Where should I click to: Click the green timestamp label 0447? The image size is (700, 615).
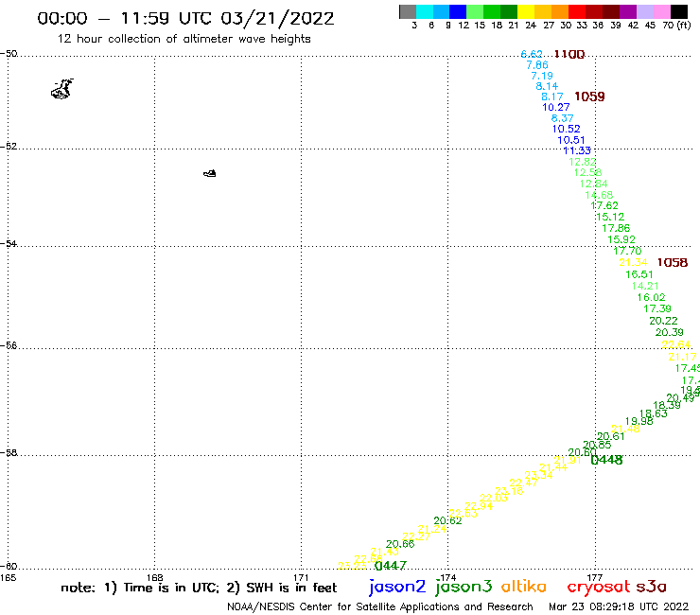coord(391,566)
